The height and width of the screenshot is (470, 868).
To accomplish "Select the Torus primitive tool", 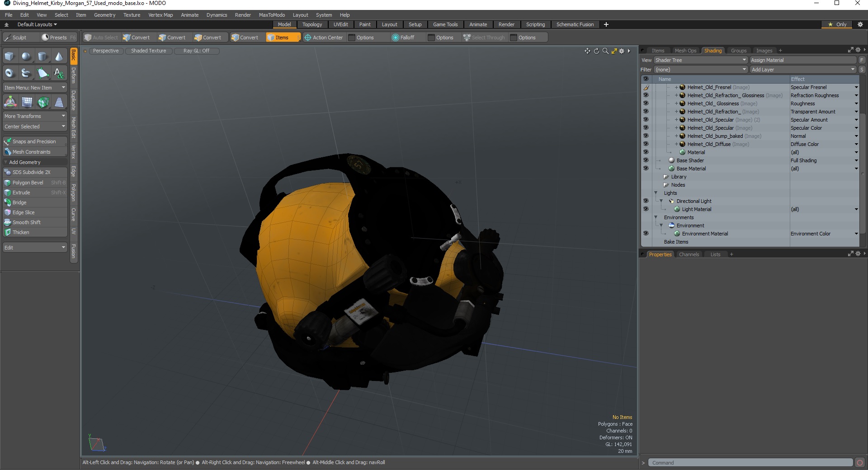I will [x=9, y=73].
